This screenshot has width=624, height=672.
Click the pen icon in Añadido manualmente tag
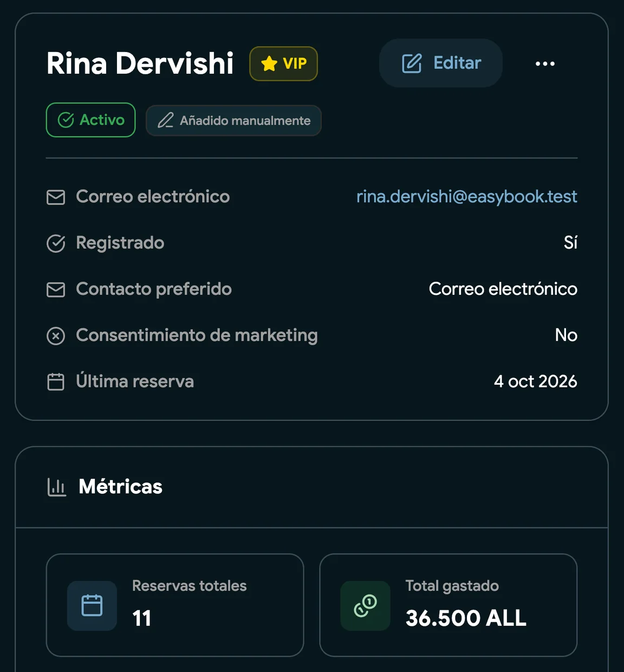pyautogui.click(x=166, y=120)
